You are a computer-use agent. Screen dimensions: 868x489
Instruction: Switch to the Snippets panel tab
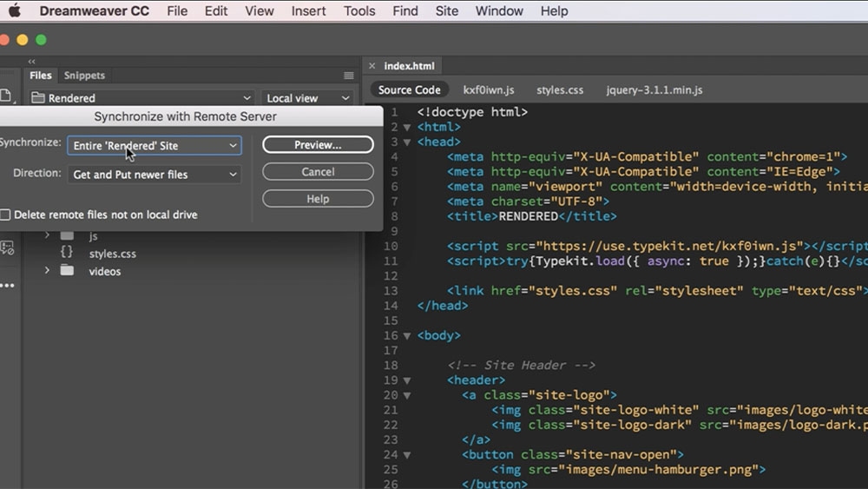tap(84, 76)
